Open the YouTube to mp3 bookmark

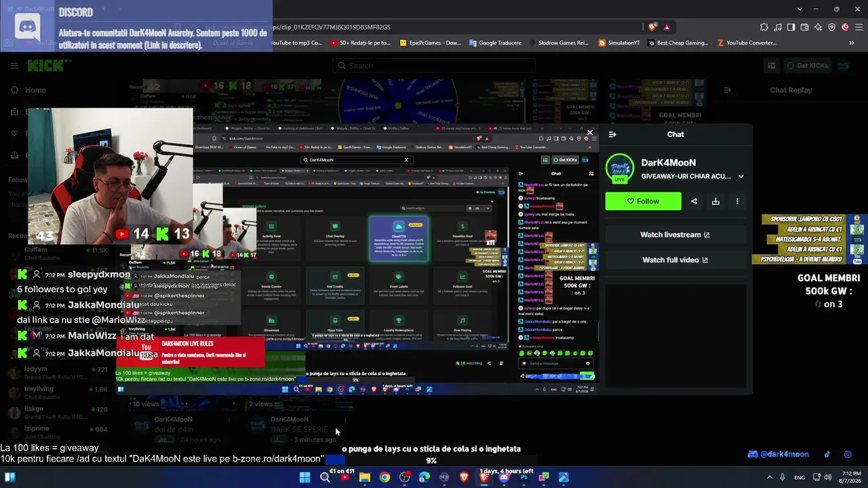[x=296, y=43]
